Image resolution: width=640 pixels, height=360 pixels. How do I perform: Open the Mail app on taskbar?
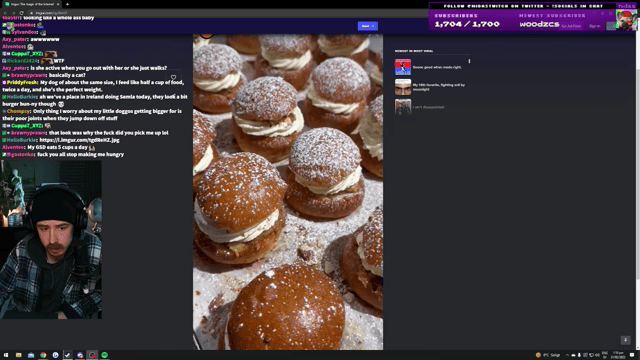[31, 355]
